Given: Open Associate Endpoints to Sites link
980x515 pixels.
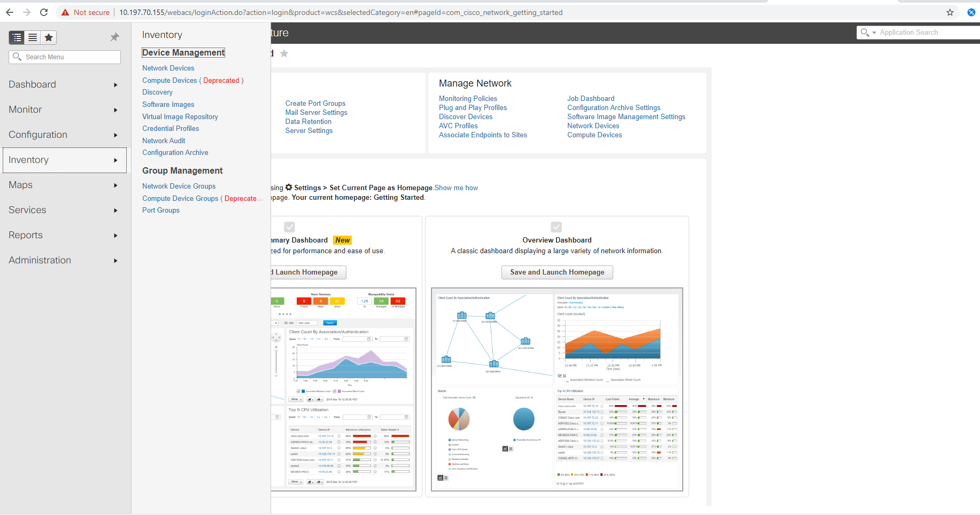Looking at the screenshot, I should [483, 135].
